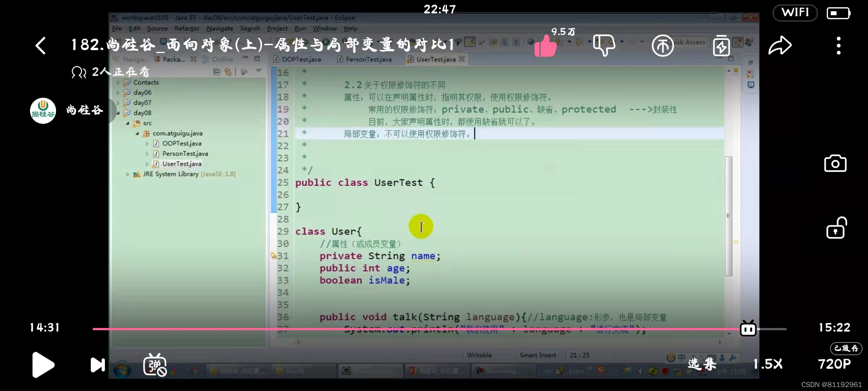Click the viewers icon next to 2人正在看
The width and height of the screenshot is (868, 391).
point(78,72)
